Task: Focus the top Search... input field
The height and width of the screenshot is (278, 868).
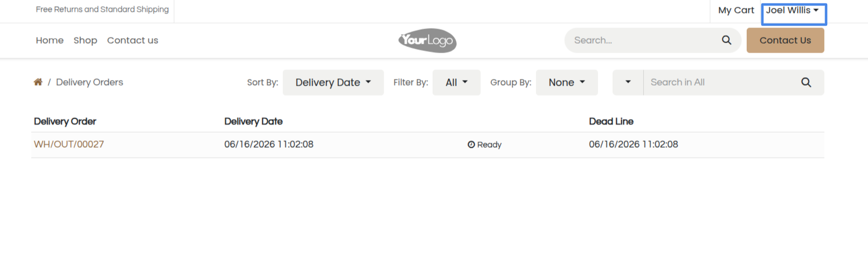Action: [x=646, y=40]
